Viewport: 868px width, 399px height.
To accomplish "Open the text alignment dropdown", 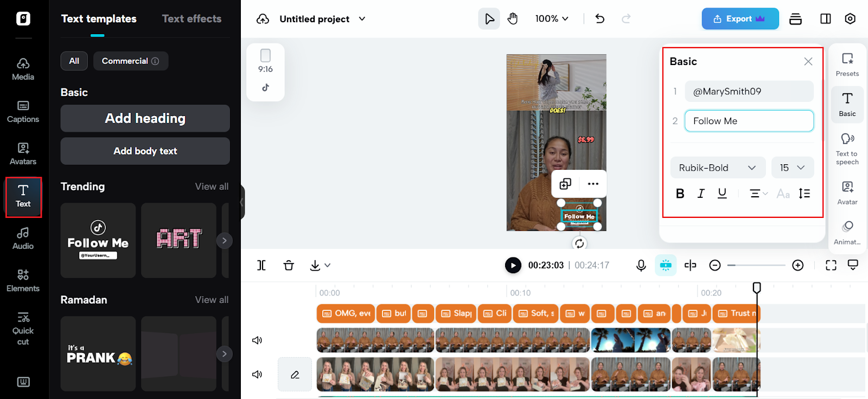I will coord(758,194).
